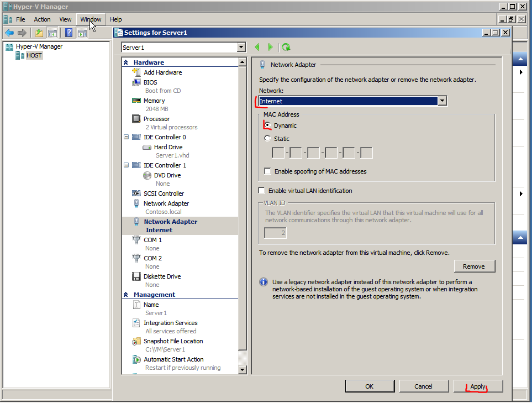Select HOST in the Hyper-V Manager tree
Viewport: 532px width, 403px height.
click(34, 55)
